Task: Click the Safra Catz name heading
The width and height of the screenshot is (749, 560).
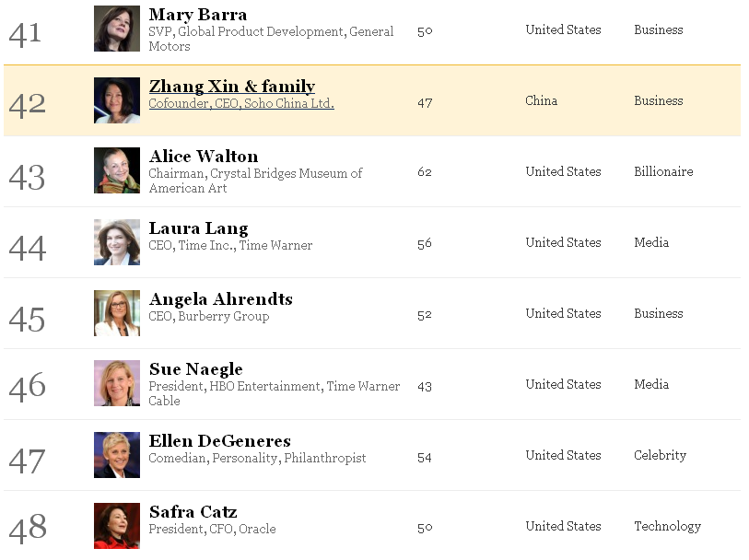Action: coord(193,512)
